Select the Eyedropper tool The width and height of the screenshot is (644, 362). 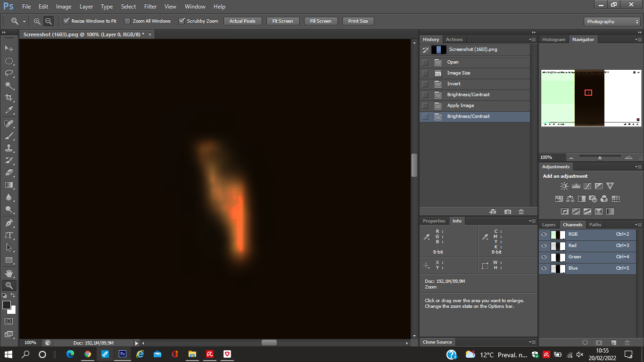coord(8,110)
